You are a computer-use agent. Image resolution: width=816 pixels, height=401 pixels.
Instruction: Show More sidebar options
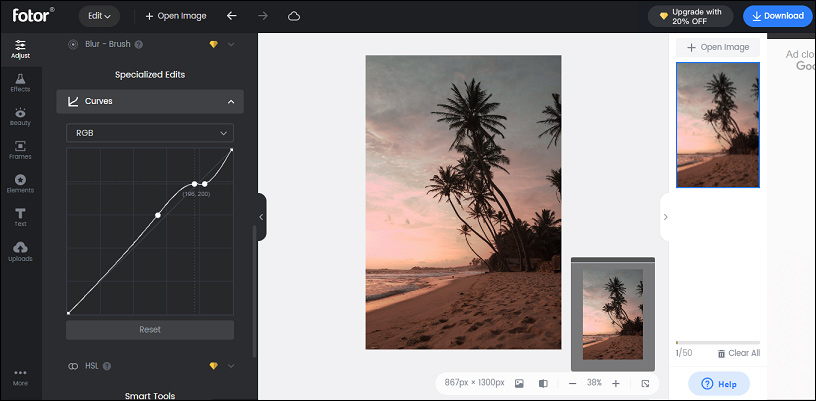point(20,378)
